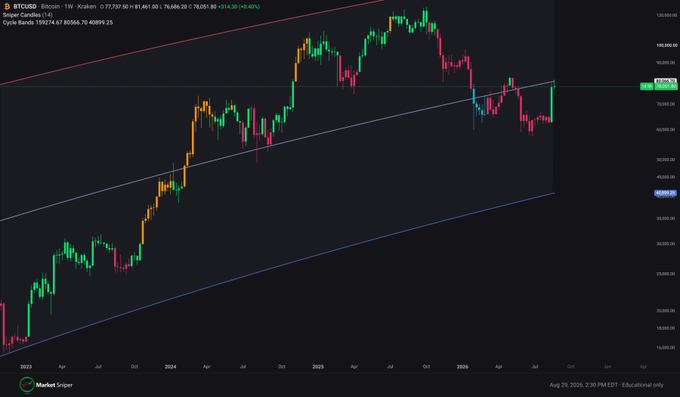Viewport: 680px width, 397px height.
Task: Click the 2026 year label on time axis
Action: click(x=462, y=367)
